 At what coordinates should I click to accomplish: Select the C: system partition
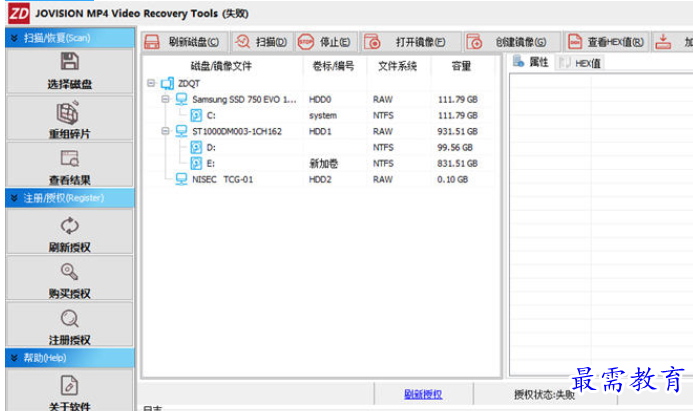[x=321, y=115]
